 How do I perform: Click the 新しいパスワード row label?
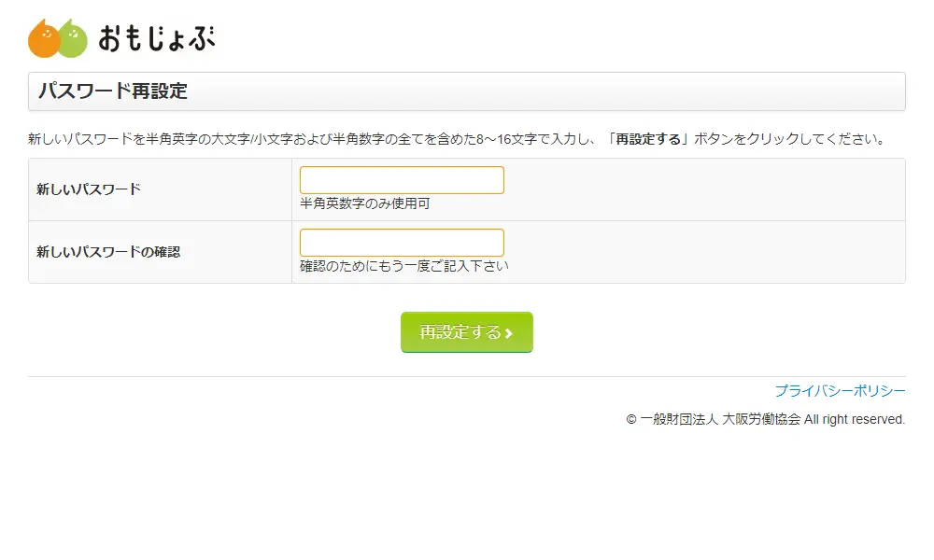(x=89, y=189)
